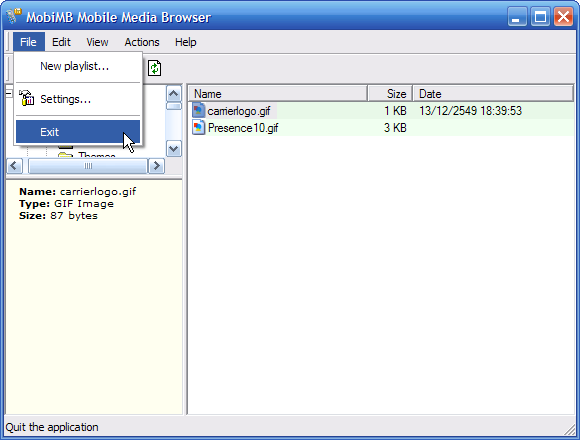Image resolution: width=580 pixels, height=440 pixels.
Task: Open the Help menu
Action: (x=185, y=42)
